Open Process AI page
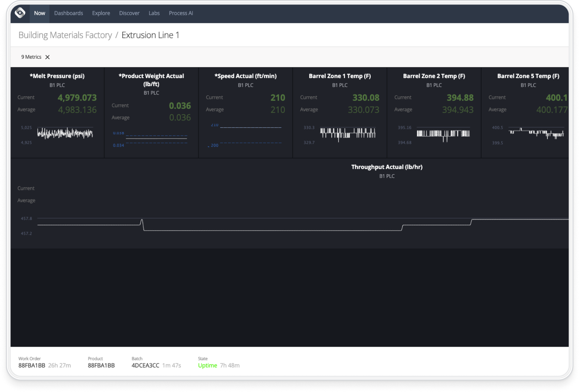The image size is (579, 392). (181, 13)
